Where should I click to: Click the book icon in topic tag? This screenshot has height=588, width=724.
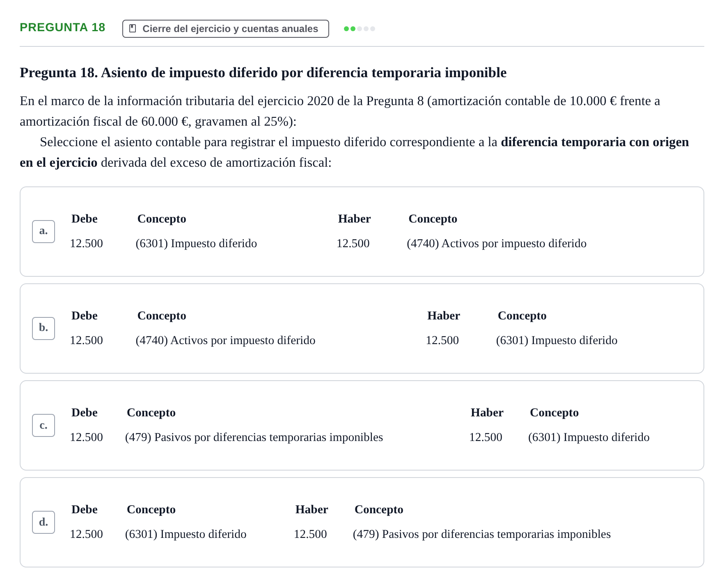tap(133, 28)
